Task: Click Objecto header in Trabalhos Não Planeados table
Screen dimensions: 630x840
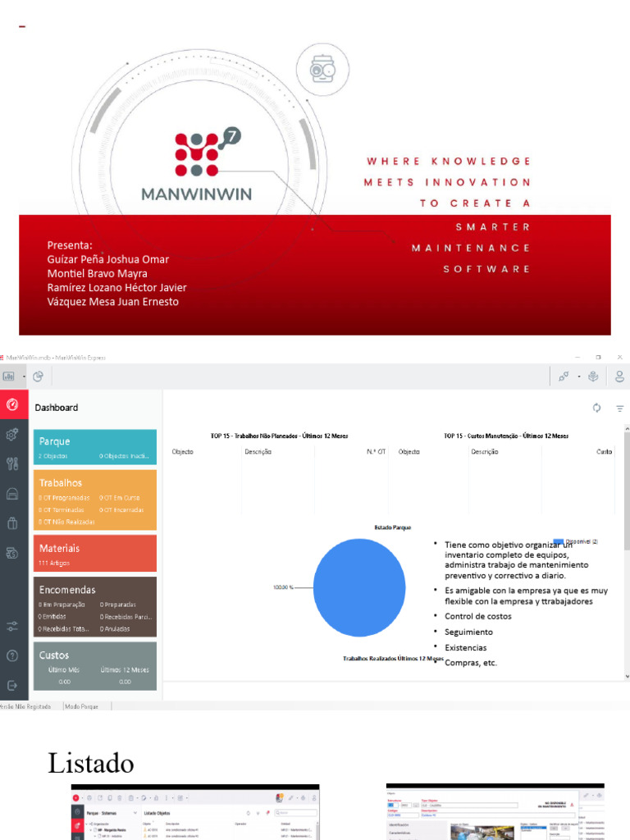Action: [183, 452]
